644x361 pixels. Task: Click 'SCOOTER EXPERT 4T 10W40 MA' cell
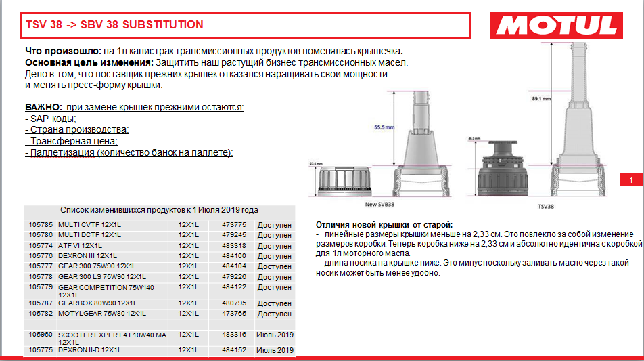point(112,339)
